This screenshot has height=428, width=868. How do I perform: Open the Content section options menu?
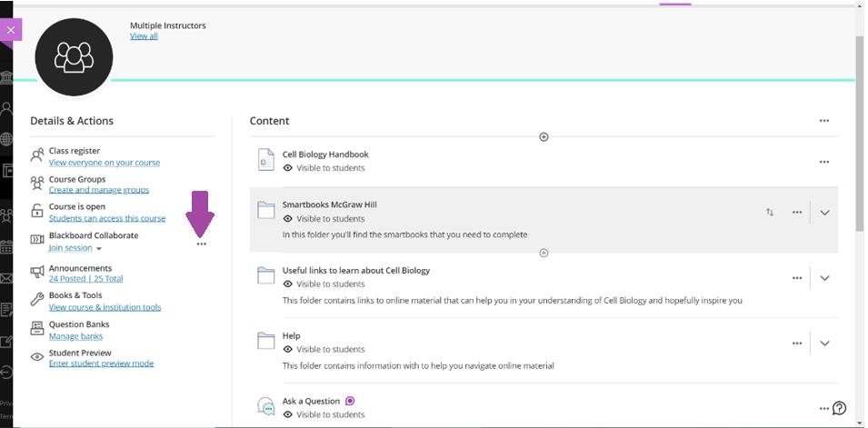point(823,121)
